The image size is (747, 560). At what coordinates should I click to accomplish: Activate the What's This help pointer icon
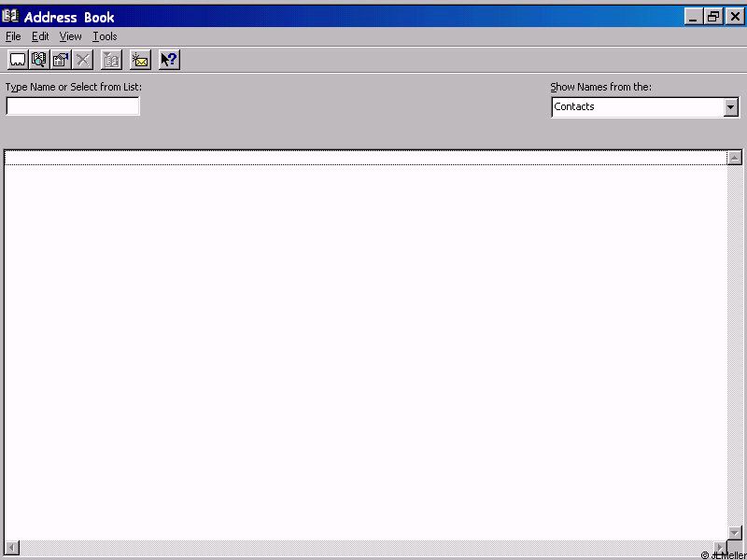tap(169, 60)
